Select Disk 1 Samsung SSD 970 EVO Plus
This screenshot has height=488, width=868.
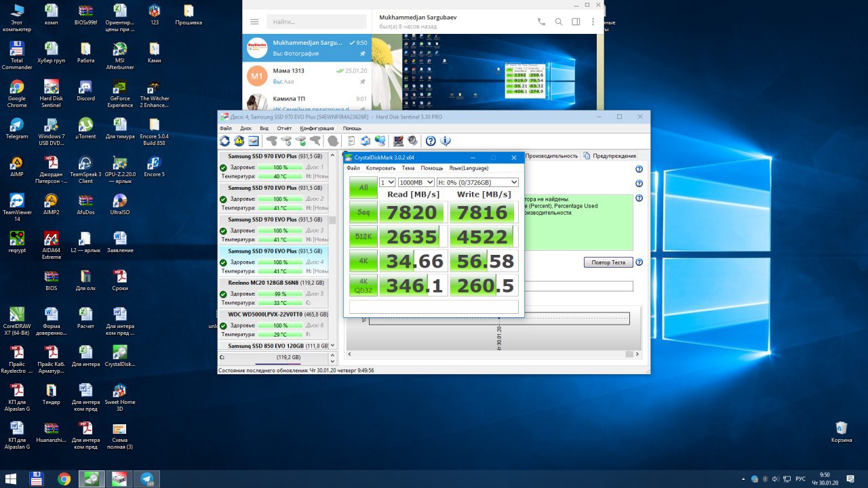[273, 166]
